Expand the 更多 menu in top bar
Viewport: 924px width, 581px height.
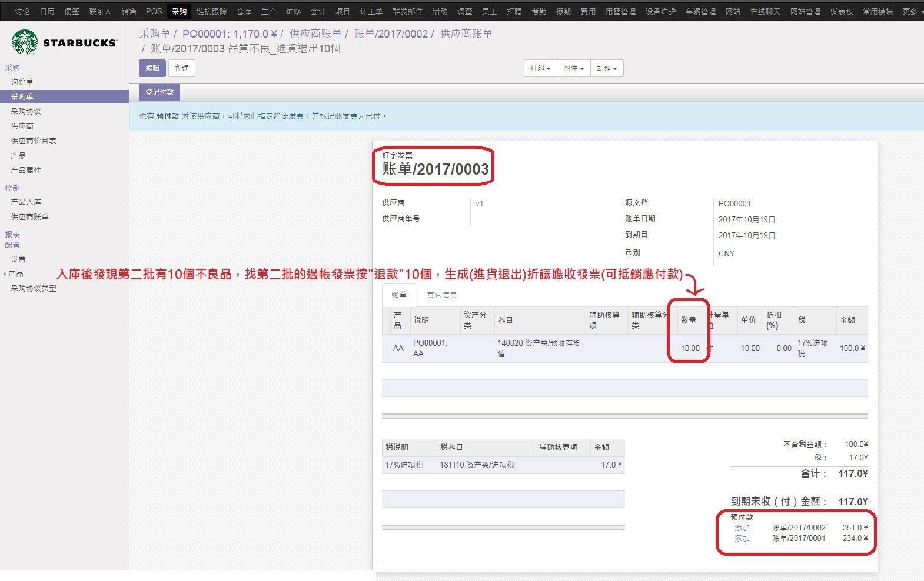click(912, 11)
